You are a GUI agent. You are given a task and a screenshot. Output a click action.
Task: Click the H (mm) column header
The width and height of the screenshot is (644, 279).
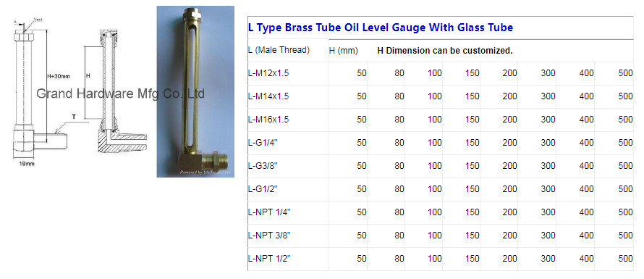344,51
